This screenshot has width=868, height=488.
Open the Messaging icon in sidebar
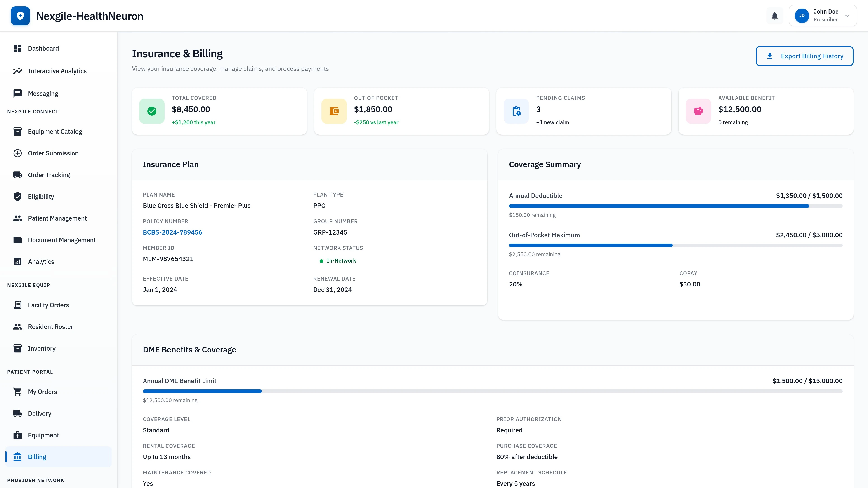18,93
